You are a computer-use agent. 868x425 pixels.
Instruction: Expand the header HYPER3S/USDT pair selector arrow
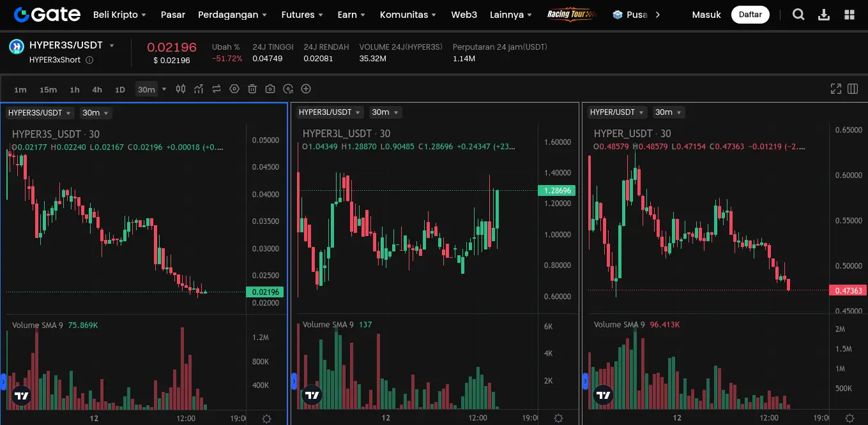[x=112, y=46]
